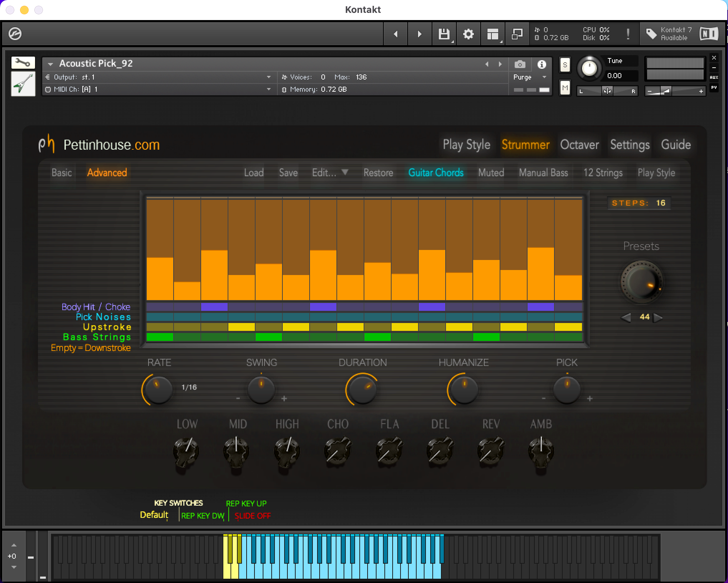Click the Presets knob
This screenshot has width=728, height=583.
641,282
